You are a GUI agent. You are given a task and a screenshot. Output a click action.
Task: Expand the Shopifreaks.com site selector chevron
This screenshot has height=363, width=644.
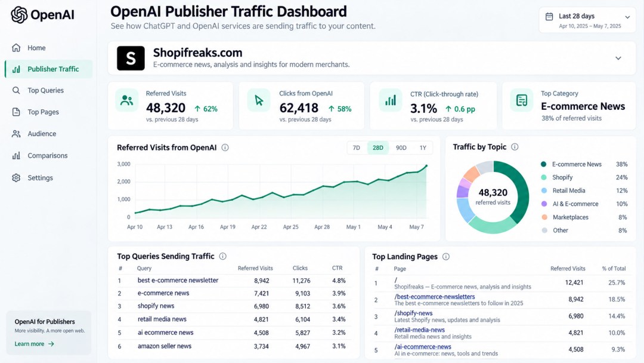tap(618, 59)
